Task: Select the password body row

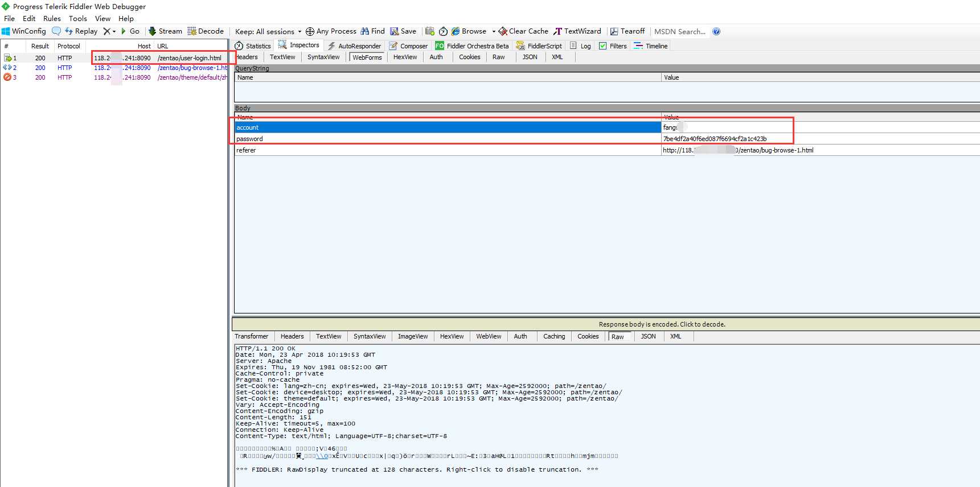Action: 607,139
